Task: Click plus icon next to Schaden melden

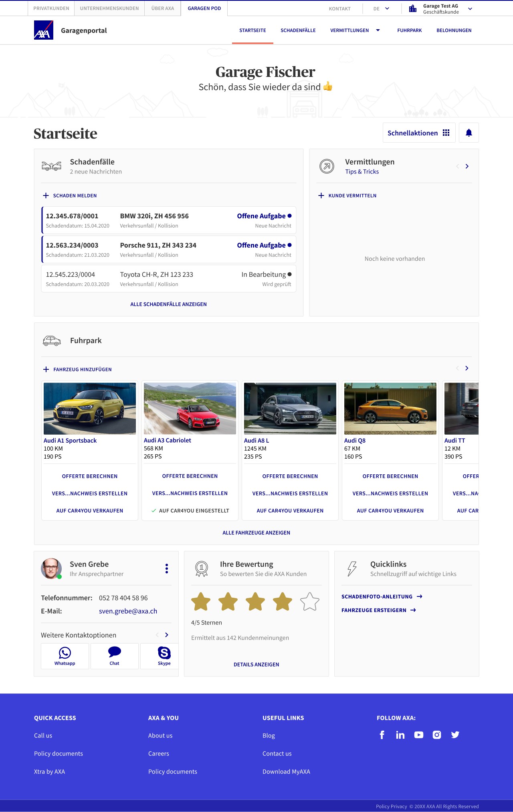Action: tap(46, 195)
